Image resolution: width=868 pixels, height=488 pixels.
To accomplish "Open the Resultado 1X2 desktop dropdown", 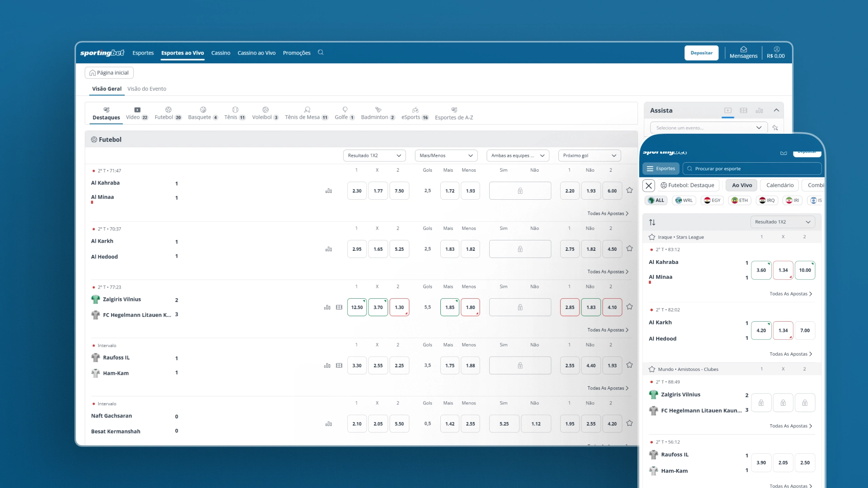I will point(374,155).
